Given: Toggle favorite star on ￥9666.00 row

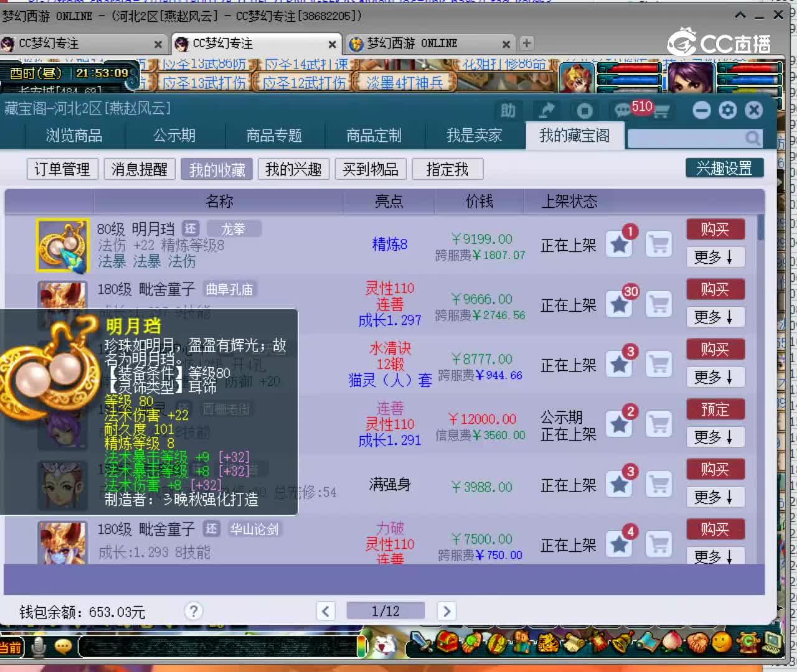Looking at the screenshot, I should click(619, 304).
